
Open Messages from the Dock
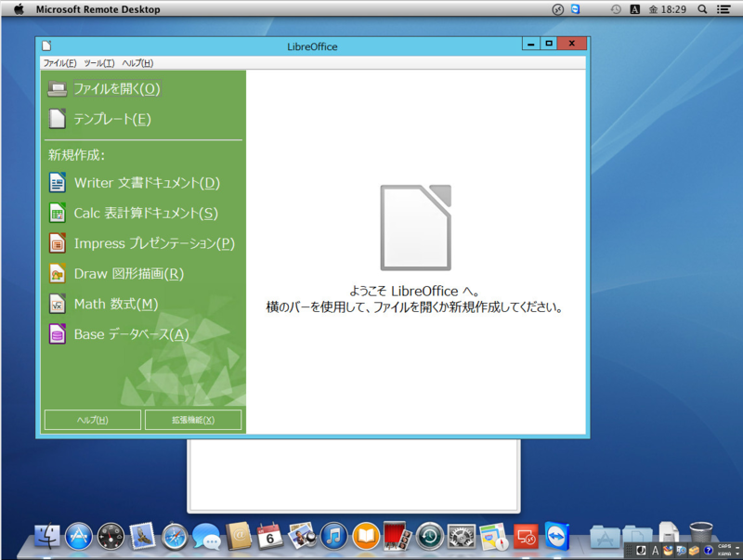206,536
